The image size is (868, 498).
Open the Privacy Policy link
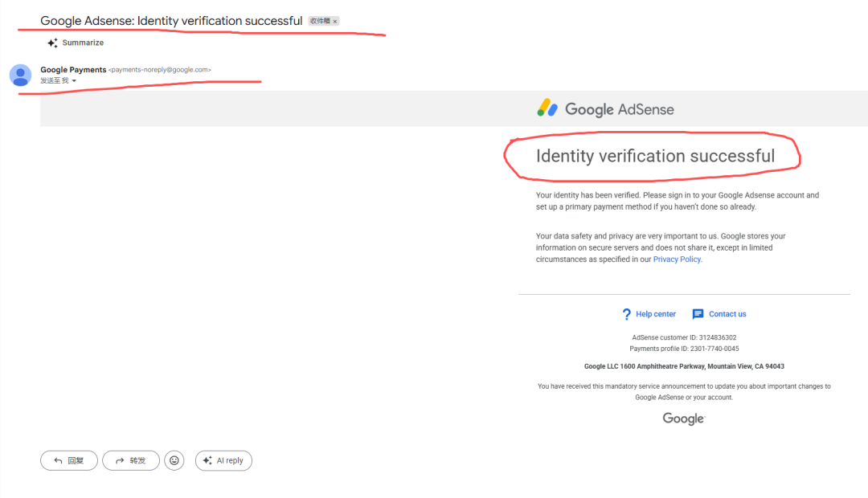(677, 259)
